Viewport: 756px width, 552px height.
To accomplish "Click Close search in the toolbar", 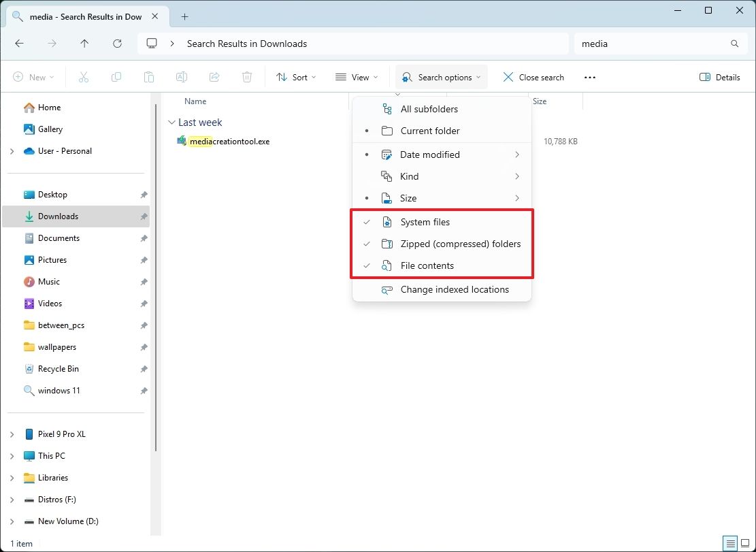I will [533, 77].
